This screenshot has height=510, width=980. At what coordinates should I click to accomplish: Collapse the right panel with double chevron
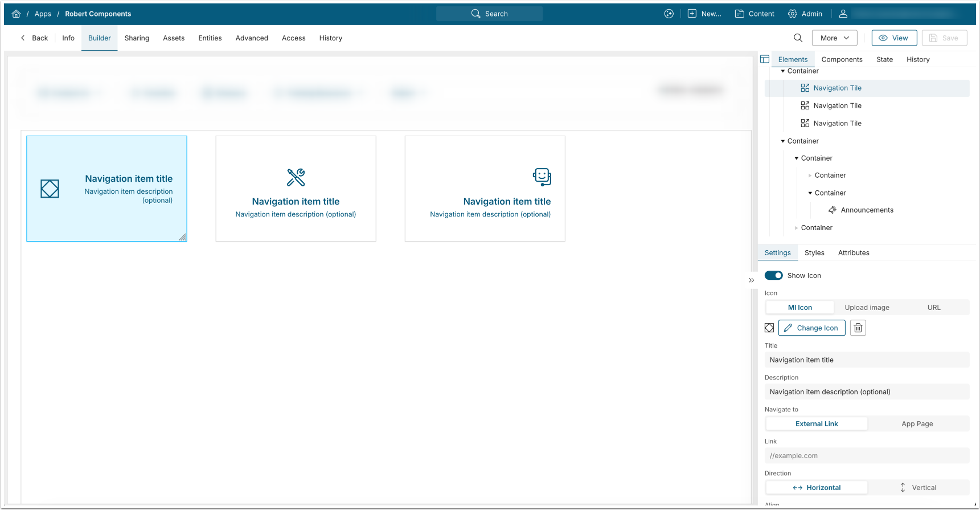[x=751, y=280]
